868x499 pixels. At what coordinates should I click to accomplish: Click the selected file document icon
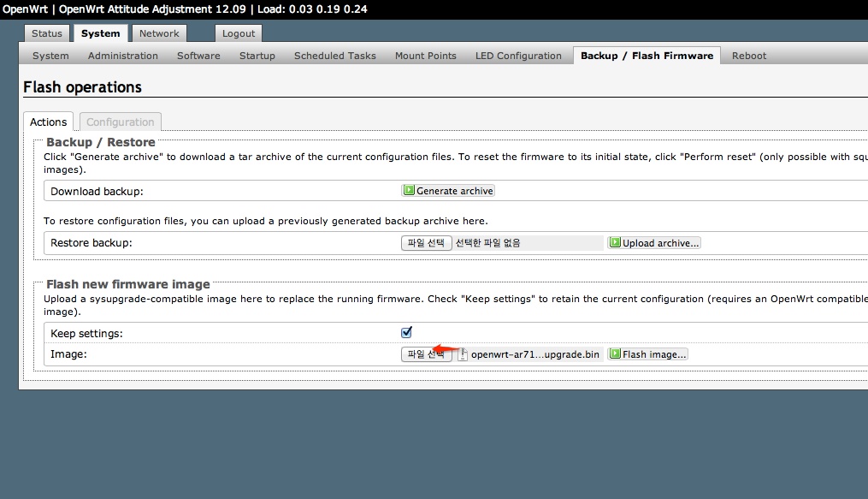coord(463,354)
